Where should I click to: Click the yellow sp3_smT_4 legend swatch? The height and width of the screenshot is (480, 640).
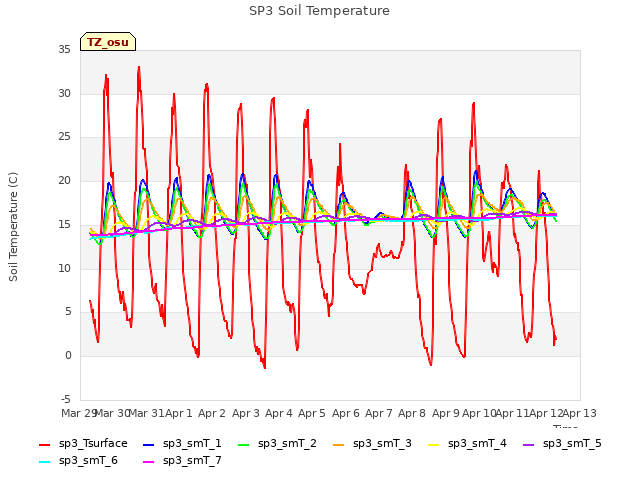[434, 444]
